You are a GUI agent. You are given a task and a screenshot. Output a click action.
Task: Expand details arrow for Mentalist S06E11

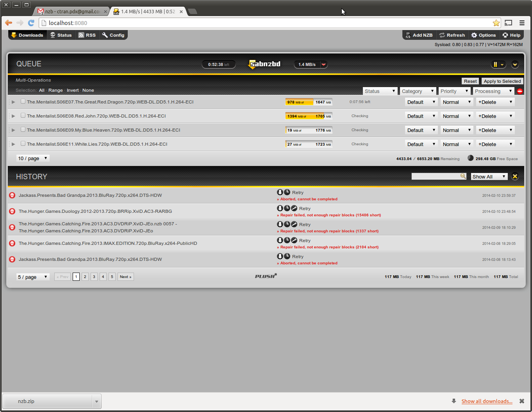13,144
